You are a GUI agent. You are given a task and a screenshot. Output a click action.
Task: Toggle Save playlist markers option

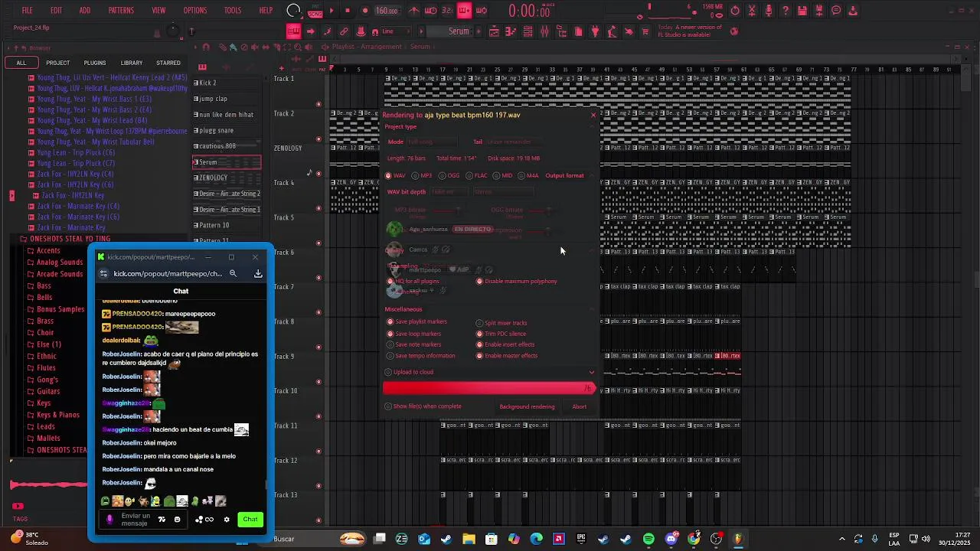[x=389, y=322]
